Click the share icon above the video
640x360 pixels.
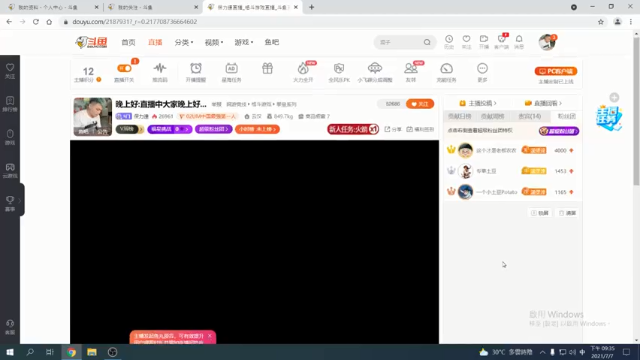pyautogui.click(x=393, y=129)
